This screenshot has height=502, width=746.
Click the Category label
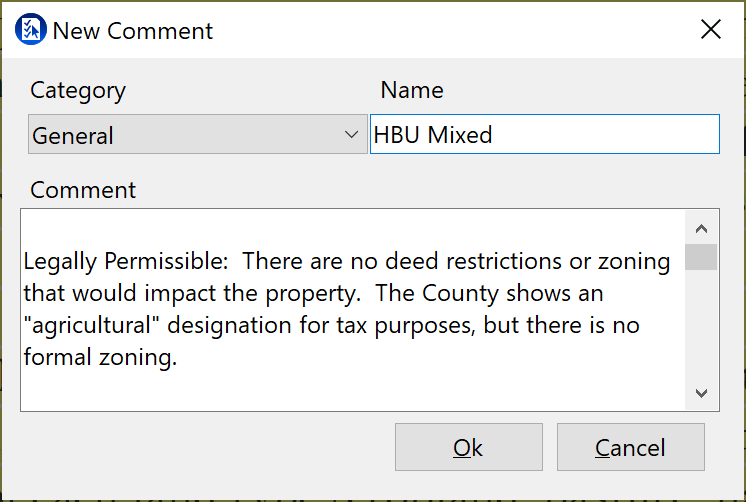click(x=78, y=90)
